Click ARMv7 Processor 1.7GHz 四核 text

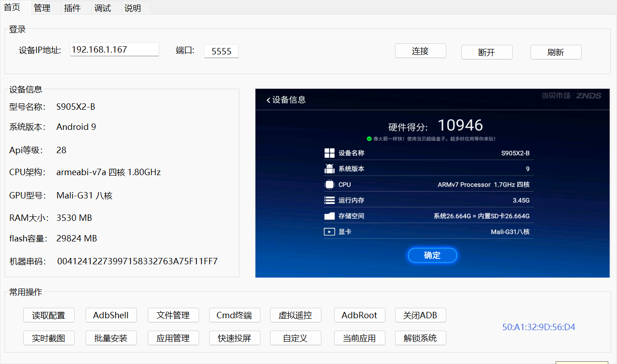pos(483,185)
